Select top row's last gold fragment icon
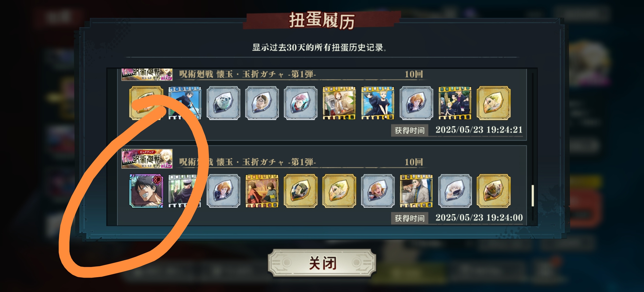The width and height of the screenshot is (644, 292). click(x=493, y=103)
